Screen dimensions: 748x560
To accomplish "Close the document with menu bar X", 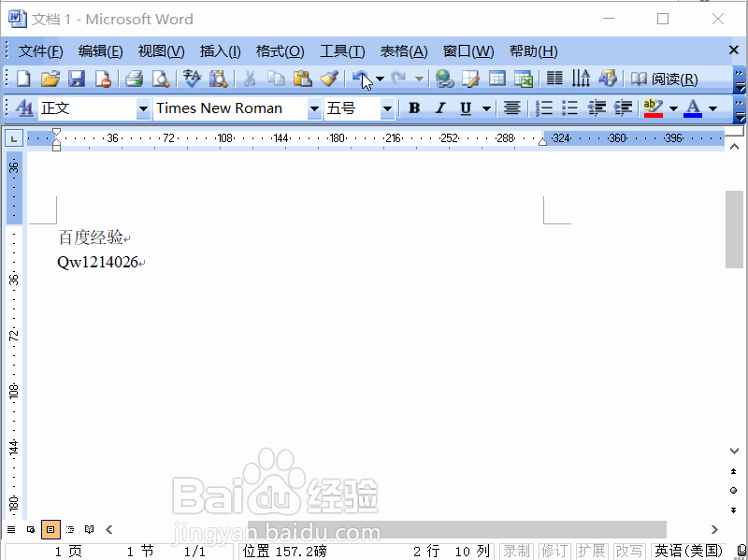I will click(x=734, y=50).
